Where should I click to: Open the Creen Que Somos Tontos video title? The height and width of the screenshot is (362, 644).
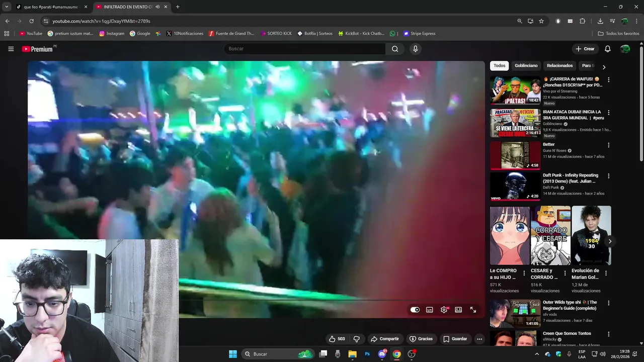[567, 333]
